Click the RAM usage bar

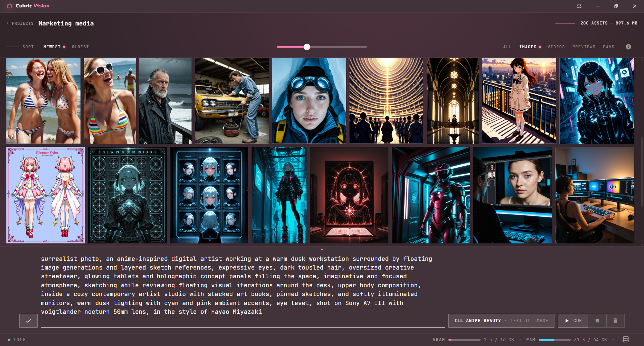tap(555, 340)
